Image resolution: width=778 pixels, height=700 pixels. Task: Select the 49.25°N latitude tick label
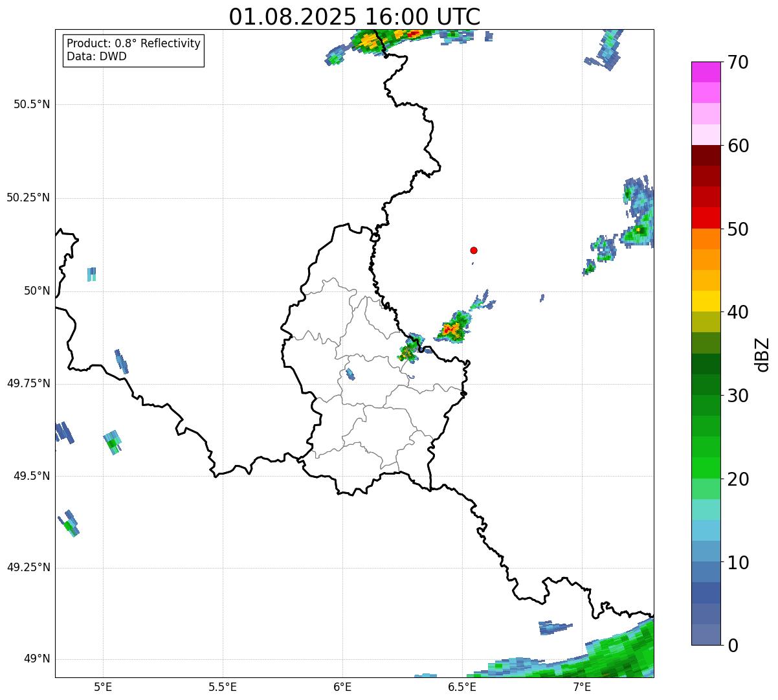(x=28, y=567)
